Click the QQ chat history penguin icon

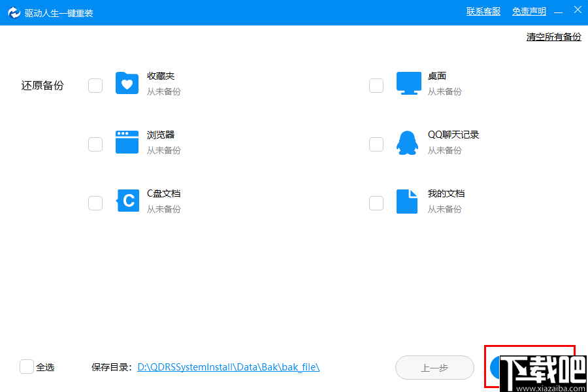(408, 142)
